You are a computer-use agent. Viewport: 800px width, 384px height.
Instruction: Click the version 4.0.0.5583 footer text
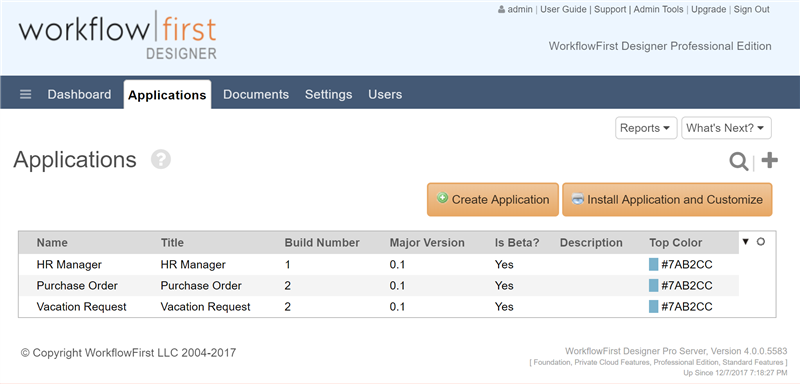pyautogui.click(x=676, y=351)
